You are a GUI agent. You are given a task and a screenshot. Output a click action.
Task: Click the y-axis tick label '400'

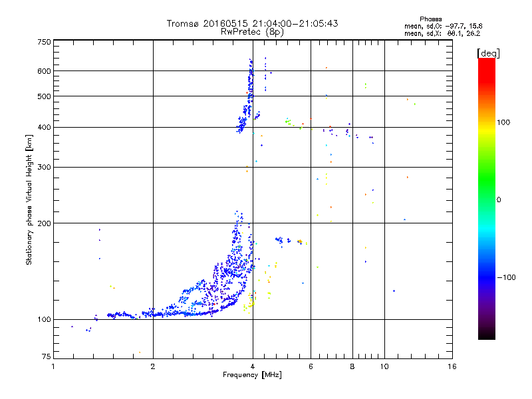(x=44, y=127)
